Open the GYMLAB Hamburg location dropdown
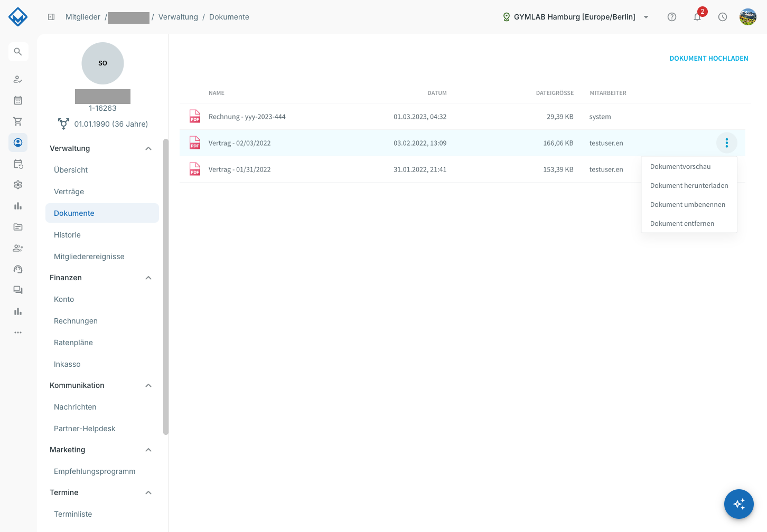The image size is (767, 532). pos(576,17)
